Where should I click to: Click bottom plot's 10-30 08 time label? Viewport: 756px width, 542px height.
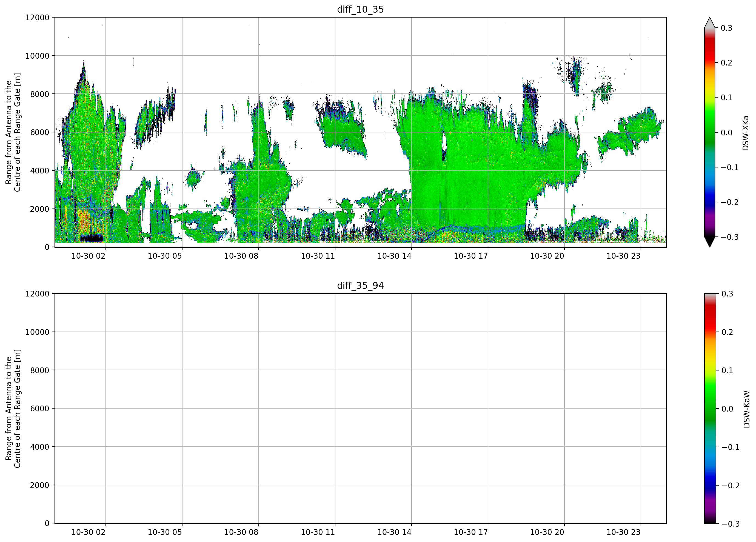tap(241, 532)
